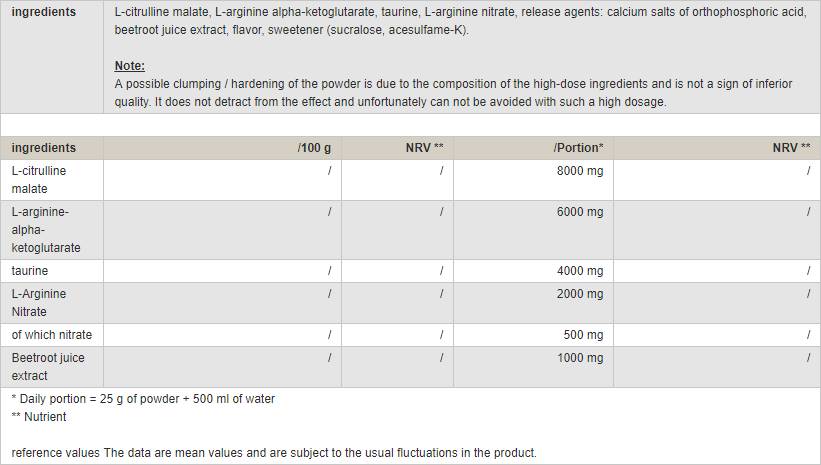Select the "L-arginine-alpha-ketoglutarate" row label
The height and width of the screenshot is (465, 821).
[46, 230]
